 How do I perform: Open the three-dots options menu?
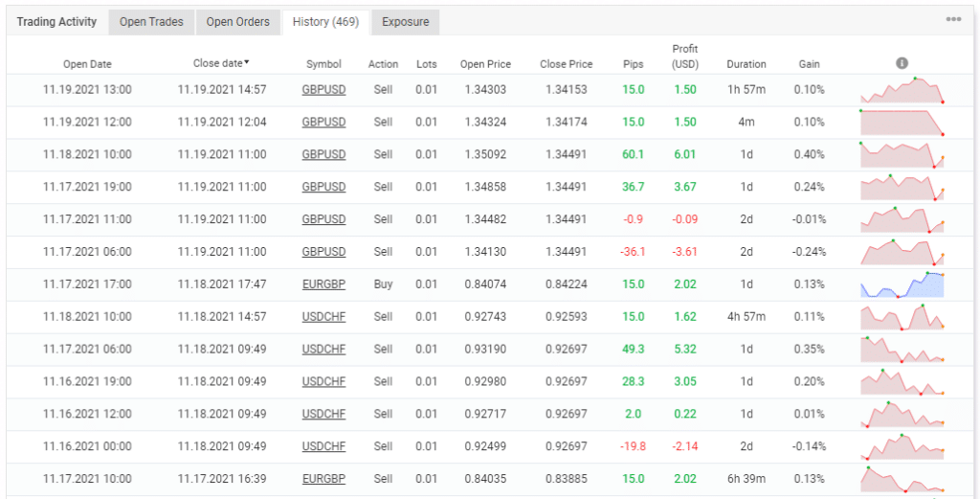tap(953, 19)
